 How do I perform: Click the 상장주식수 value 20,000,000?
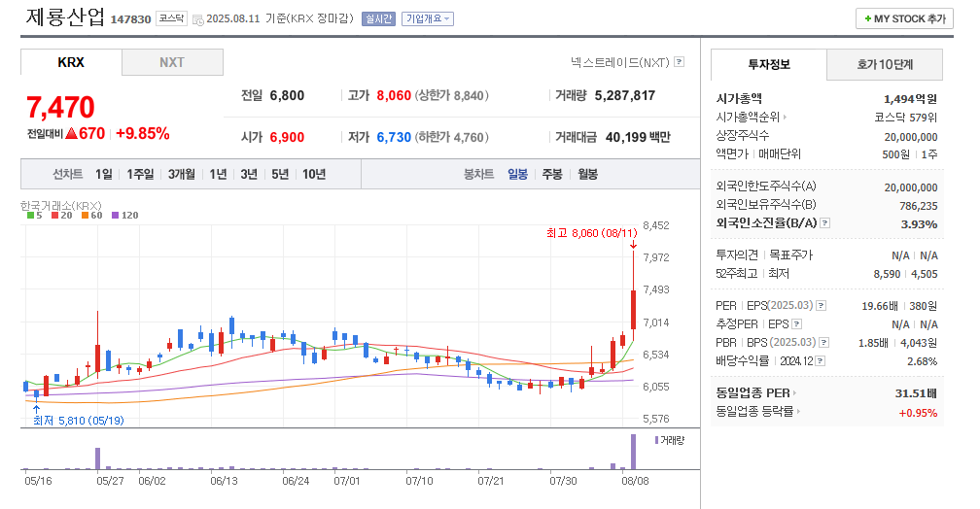(911, 137)
